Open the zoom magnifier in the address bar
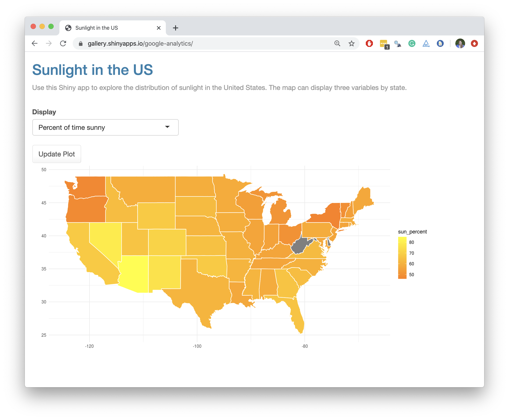The image size is (509, 420). (x=337, y=44)
